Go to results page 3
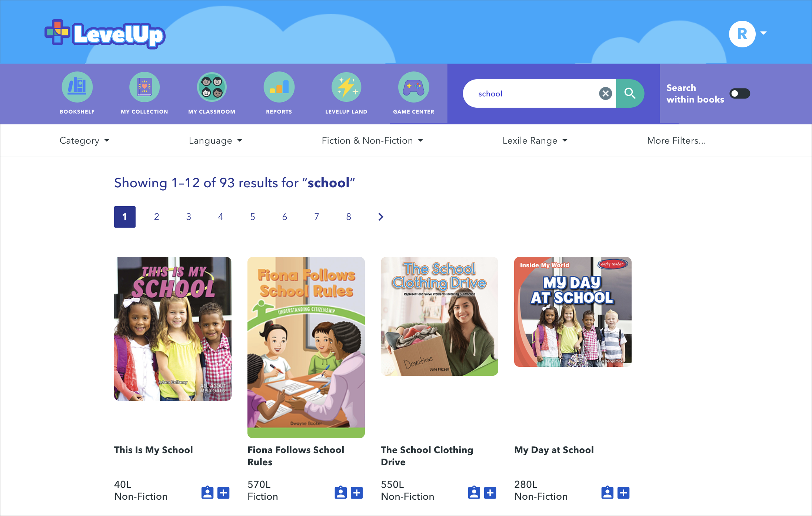The width and height of the screenshot is (812, 516). [x=189, y=217]
